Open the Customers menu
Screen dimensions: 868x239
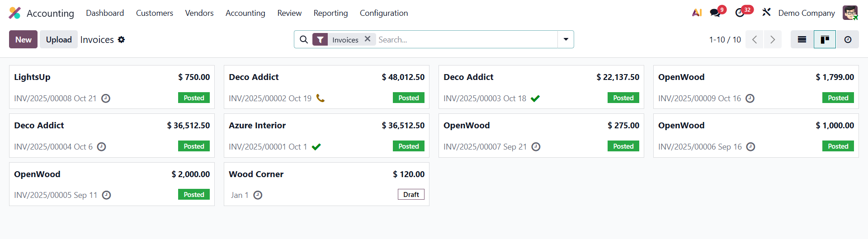(155, 13)
